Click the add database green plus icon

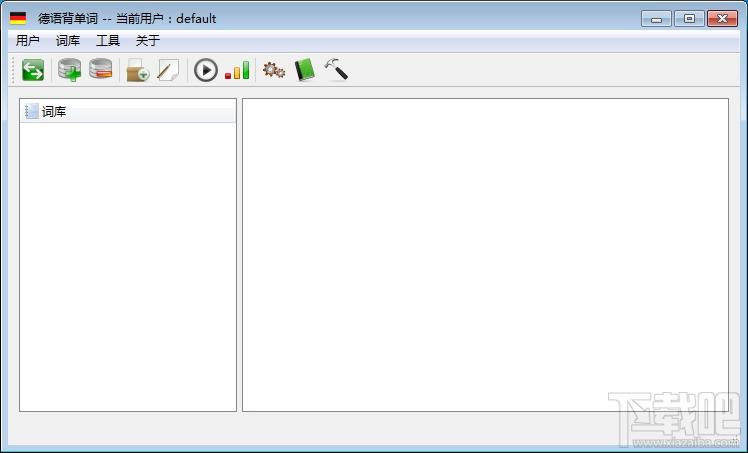(69, 70)
